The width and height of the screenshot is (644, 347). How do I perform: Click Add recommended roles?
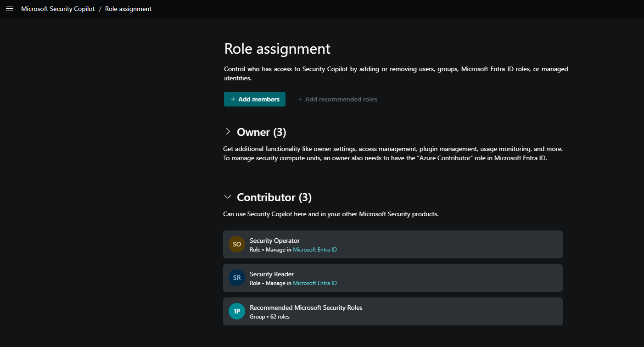click(341, 99)
